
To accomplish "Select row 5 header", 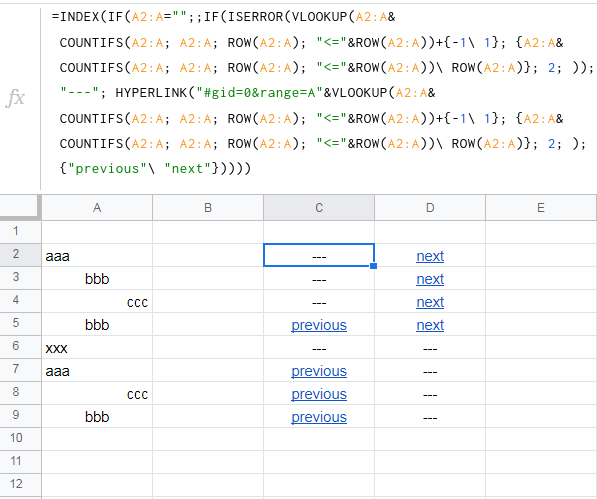I will pyautogui.click(x=20, y=324).
